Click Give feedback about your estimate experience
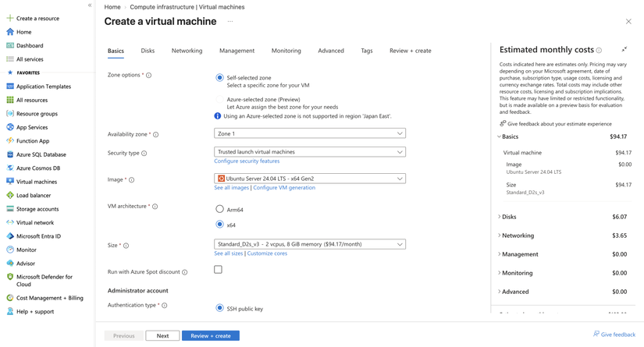This screenshot has height=347, width=644. coord(556,123)
